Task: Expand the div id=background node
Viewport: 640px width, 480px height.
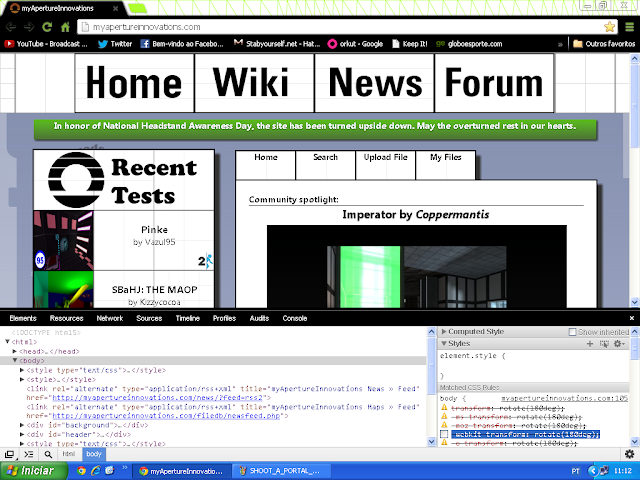Action: coord(22,425)
